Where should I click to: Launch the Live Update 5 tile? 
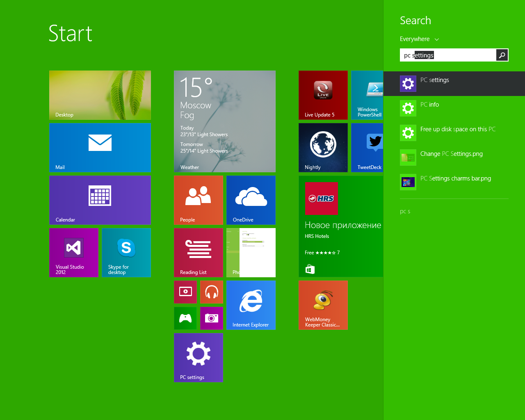tap(323, 95)
